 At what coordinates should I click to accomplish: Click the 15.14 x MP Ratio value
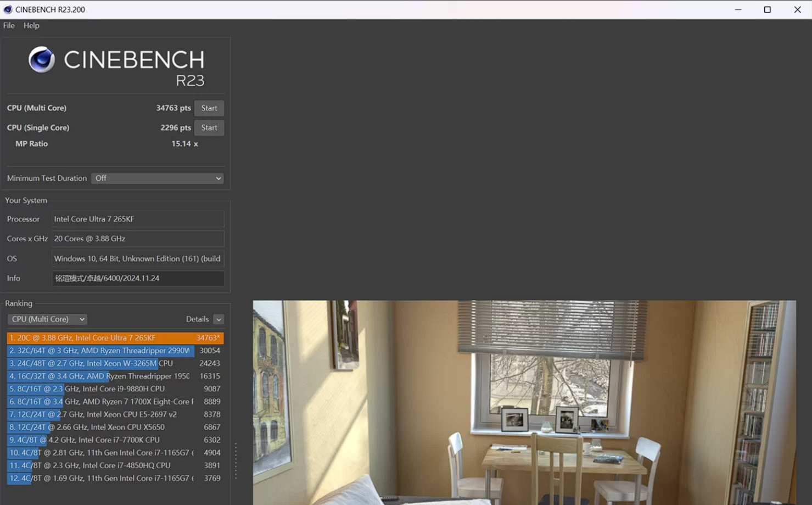[x=184, y=143]
